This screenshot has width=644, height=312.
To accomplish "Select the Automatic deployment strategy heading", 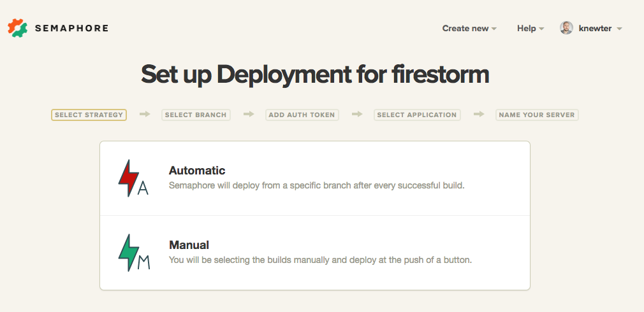I will pos(197,170).
